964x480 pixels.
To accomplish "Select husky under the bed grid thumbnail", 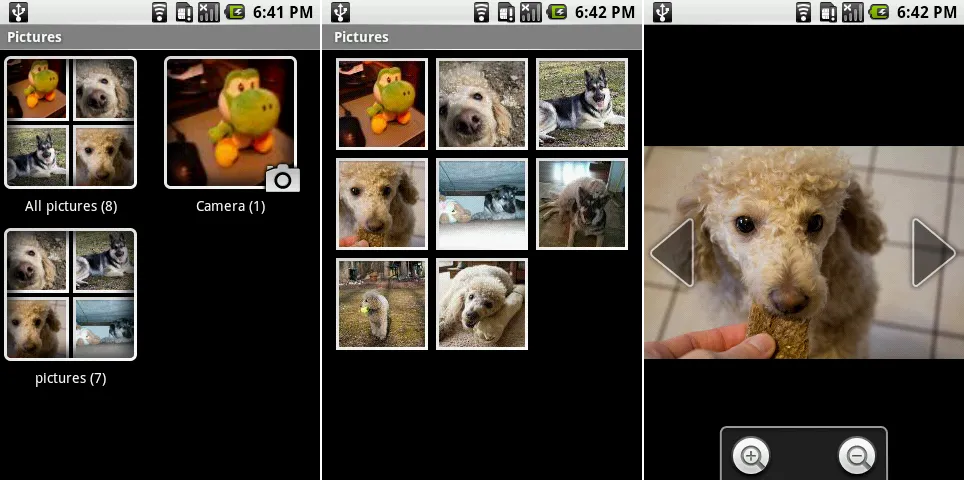I will (x=481, y=204).
